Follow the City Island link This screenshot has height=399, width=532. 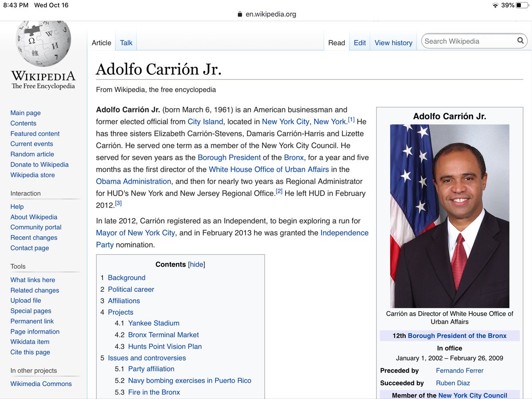(206, 121)
